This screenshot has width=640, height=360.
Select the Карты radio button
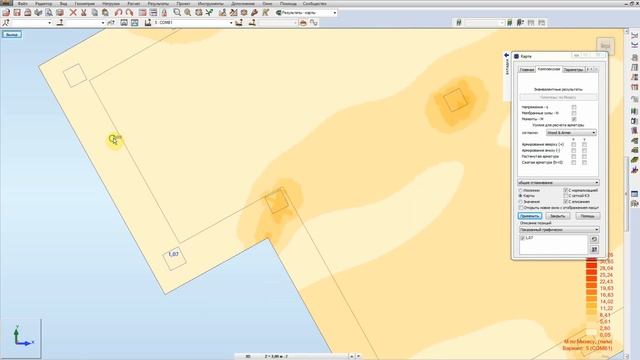tap(520, 196)
